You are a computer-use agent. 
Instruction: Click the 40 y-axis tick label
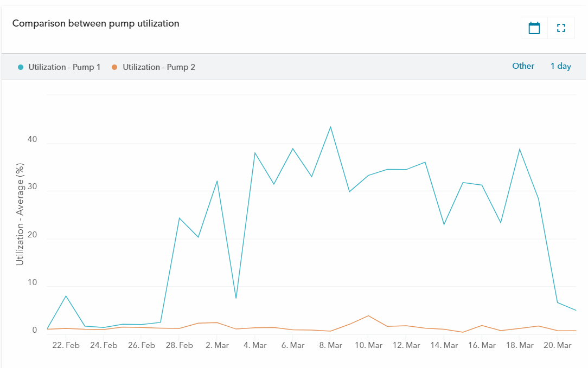[x=32, y=139]
